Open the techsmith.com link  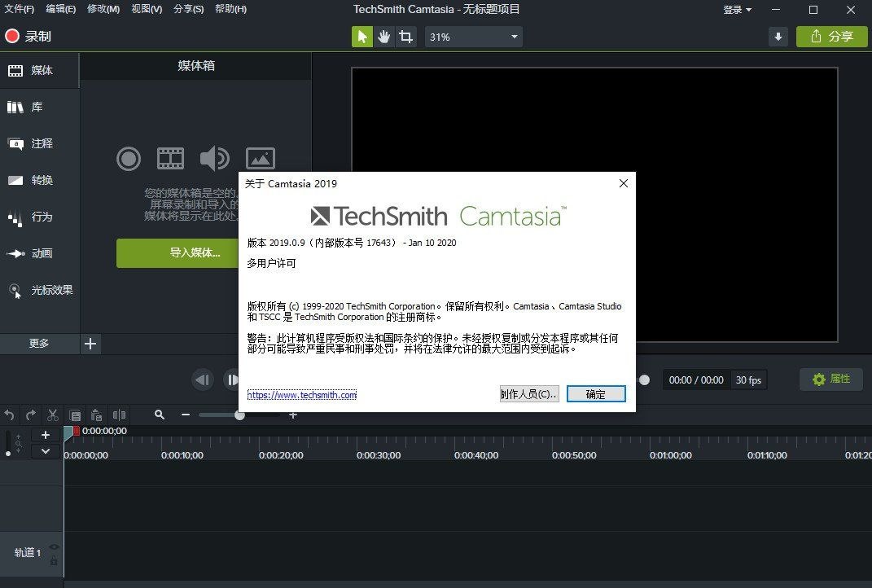coord(302,395)
